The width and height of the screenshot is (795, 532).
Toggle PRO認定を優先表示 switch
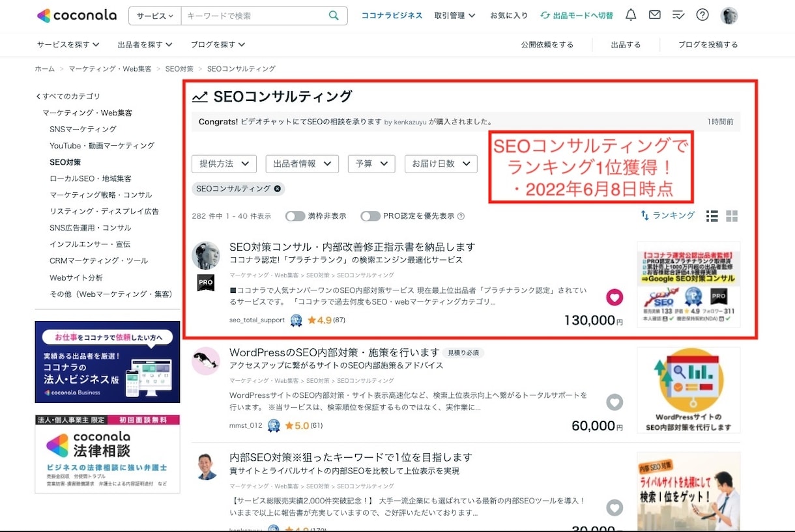click(371, 216)
